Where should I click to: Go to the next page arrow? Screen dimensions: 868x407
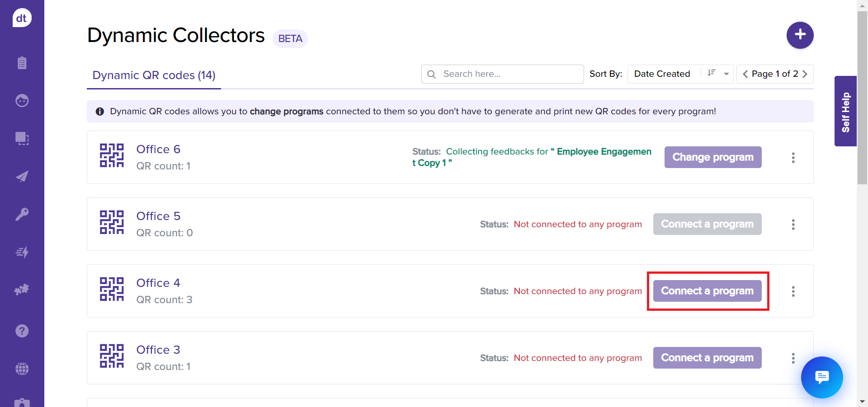805,74
